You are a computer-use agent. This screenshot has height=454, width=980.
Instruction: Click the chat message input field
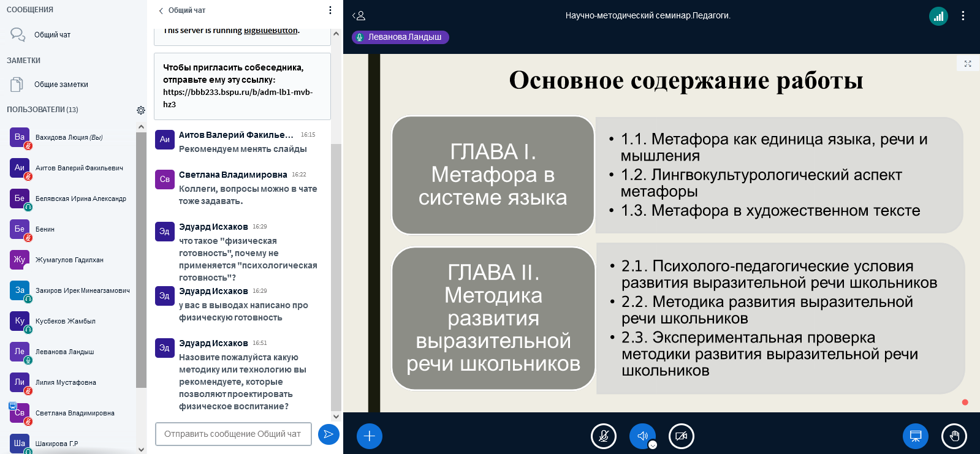pos(233,434)
